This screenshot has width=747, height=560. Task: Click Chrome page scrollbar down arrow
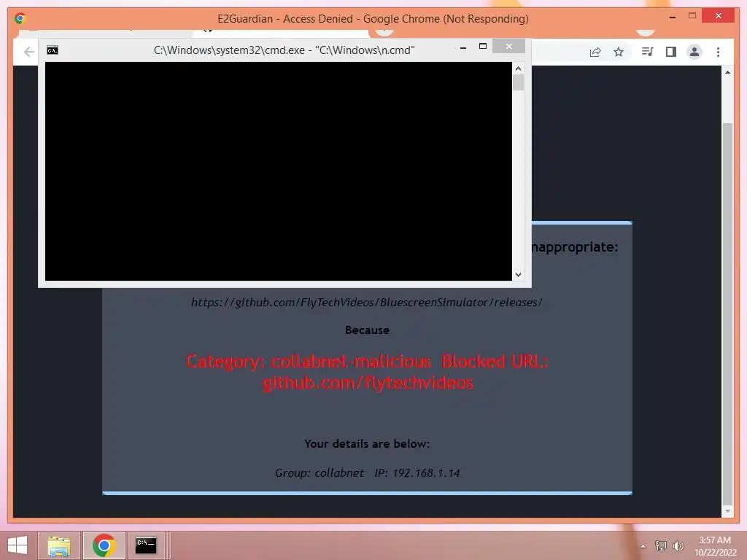coord(727,511)
